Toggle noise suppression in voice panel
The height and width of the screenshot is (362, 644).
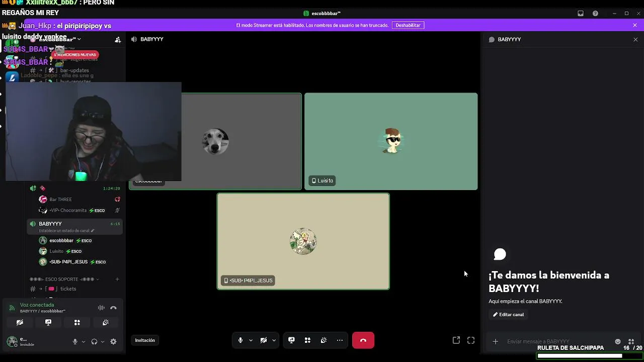pos(101,308)
